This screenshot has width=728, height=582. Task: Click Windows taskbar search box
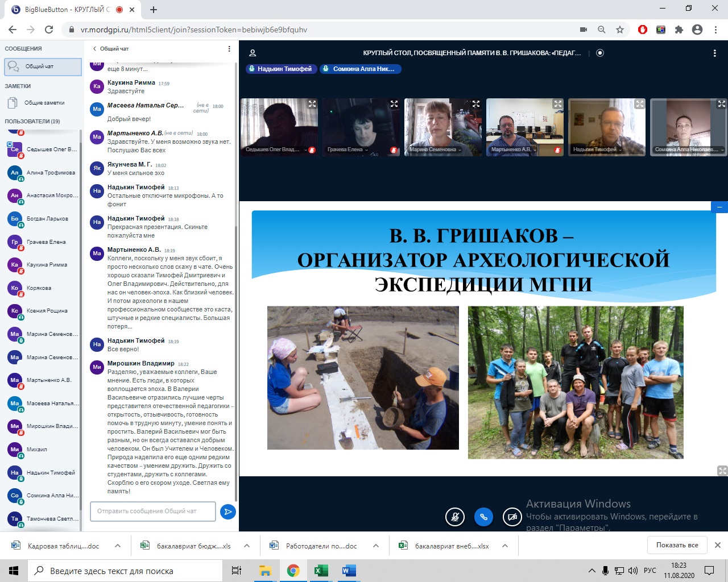pos(125,571)
